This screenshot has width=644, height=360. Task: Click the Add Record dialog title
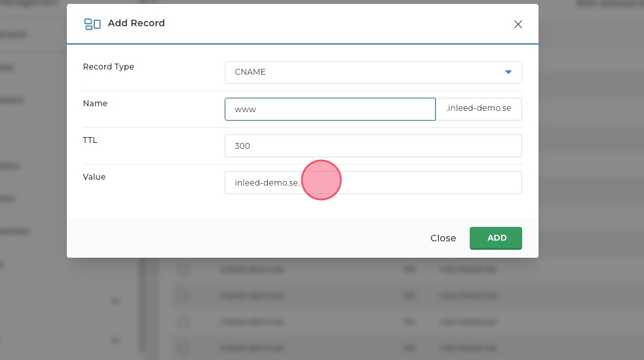136,23
